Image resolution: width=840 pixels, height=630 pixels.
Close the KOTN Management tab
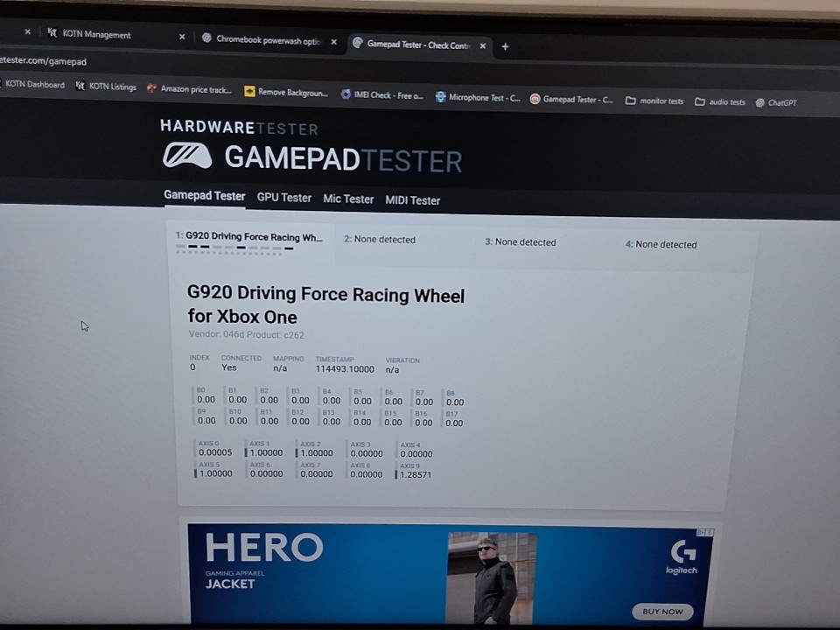click(x=182, y=37)
